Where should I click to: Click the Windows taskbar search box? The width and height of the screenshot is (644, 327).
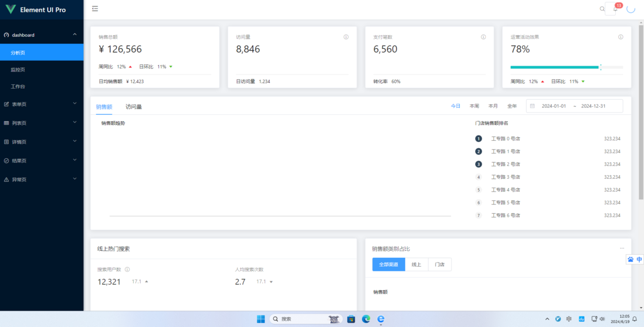(306, 319)
